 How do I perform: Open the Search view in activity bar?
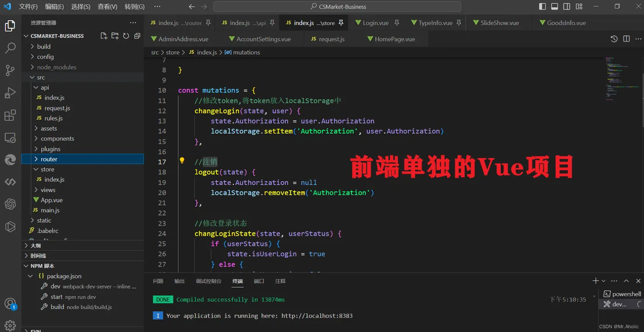[10, 48]
